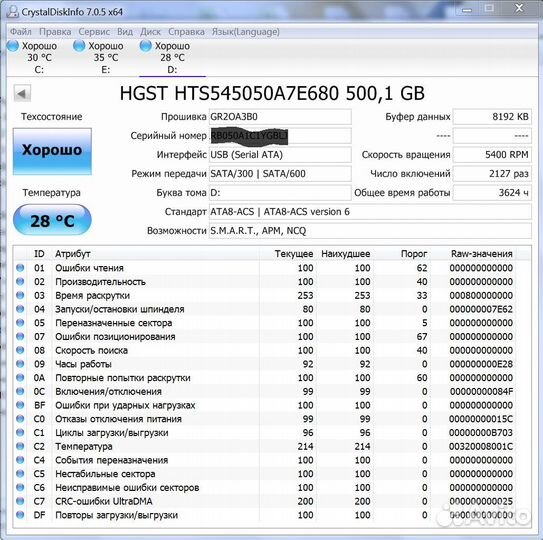Click raw value 00000000E28
The height and width of the screenshot is (540, 543).
[x=481, y=364]
